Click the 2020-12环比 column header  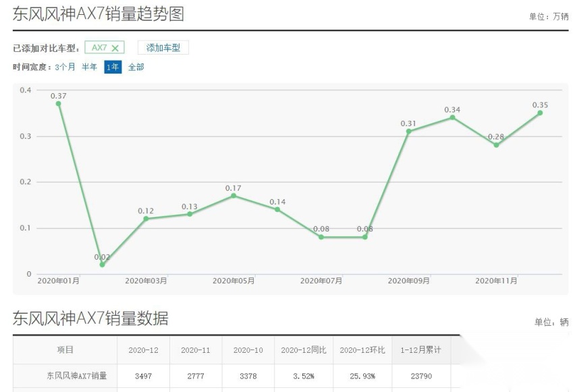[x=362, y=350]
